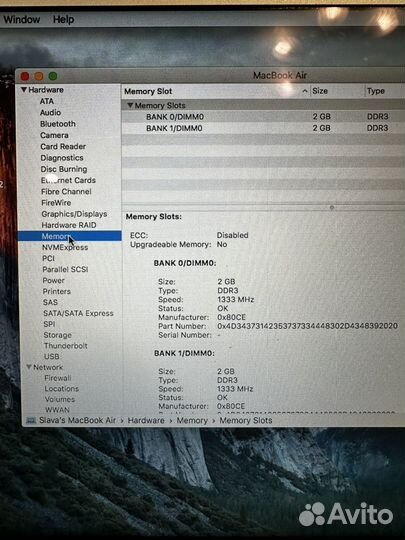Select SAS in the sidebar
Screen dimensions: 405x540
point(50,302)
